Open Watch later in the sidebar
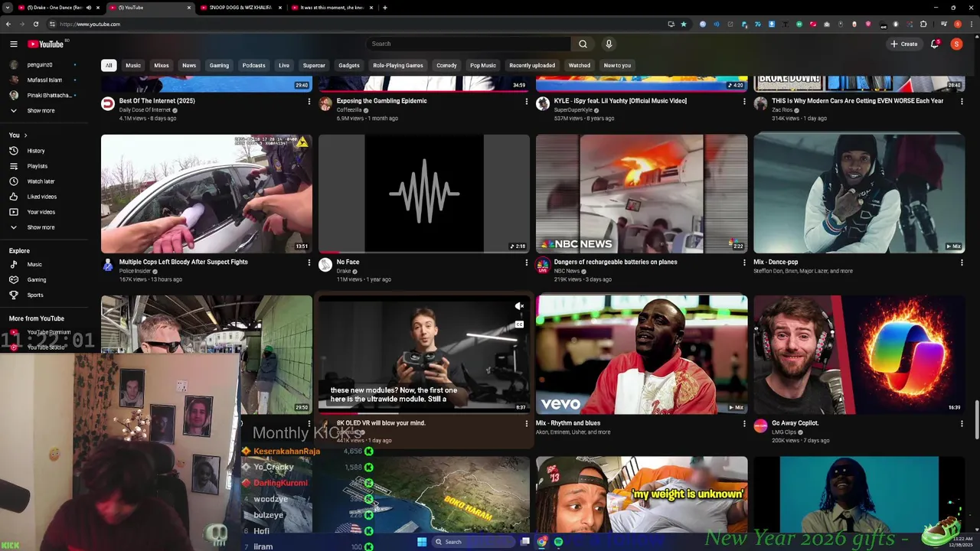This screenshot has width=980, height=551. [x=41, y=181]
